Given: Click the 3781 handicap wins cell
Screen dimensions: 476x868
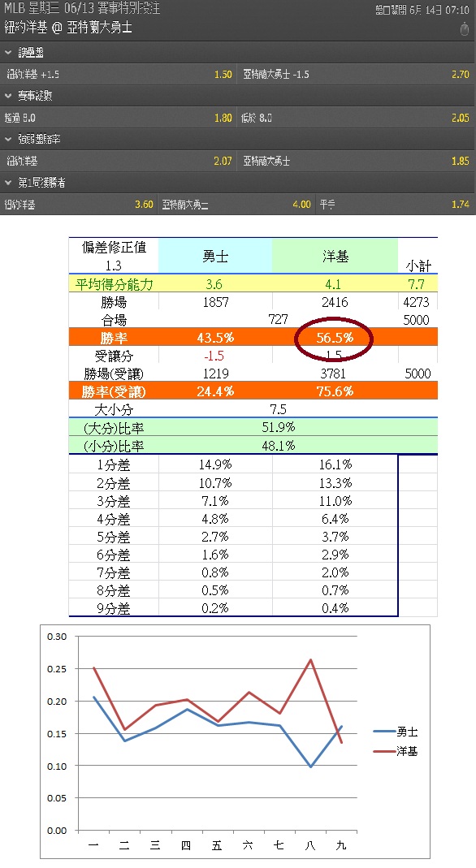Looking at the screenshot, I should click(333, 374).
